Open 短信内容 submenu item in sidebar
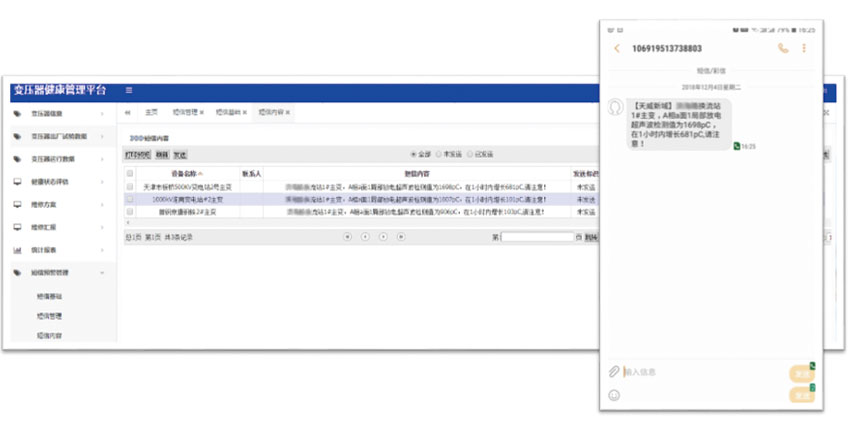 click(48, 336)
